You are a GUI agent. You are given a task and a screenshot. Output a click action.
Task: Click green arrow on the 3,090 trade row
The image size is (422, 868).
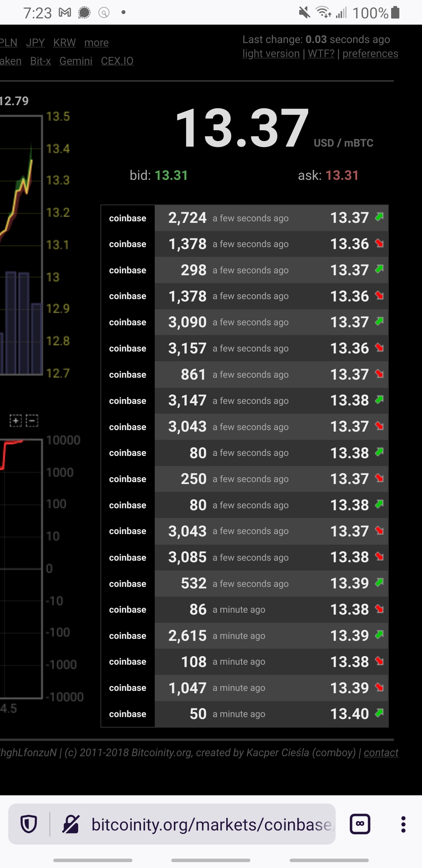[379, 321]
